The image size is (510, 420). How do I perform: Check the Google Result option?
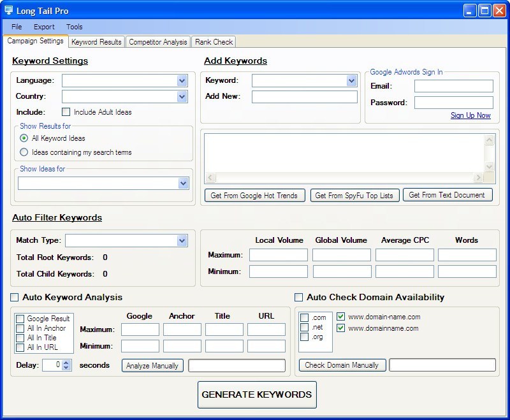pos(20,319)
